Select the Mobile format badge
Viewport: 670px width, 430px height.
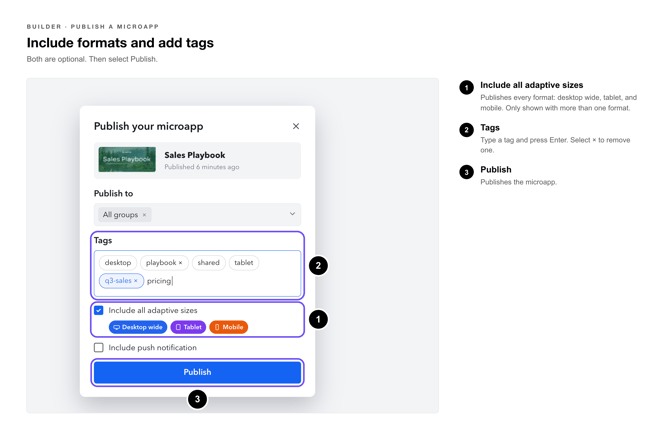[x=229, y=327]
